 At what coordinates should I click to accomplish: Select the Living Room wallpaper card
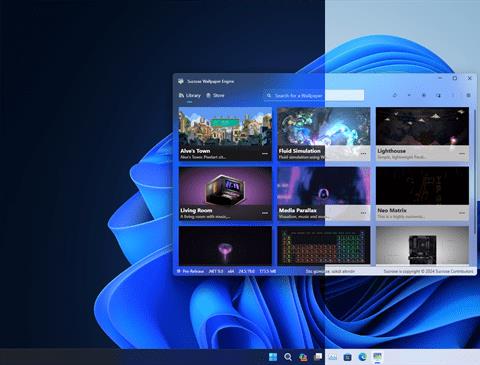click(x=225, y=193)
